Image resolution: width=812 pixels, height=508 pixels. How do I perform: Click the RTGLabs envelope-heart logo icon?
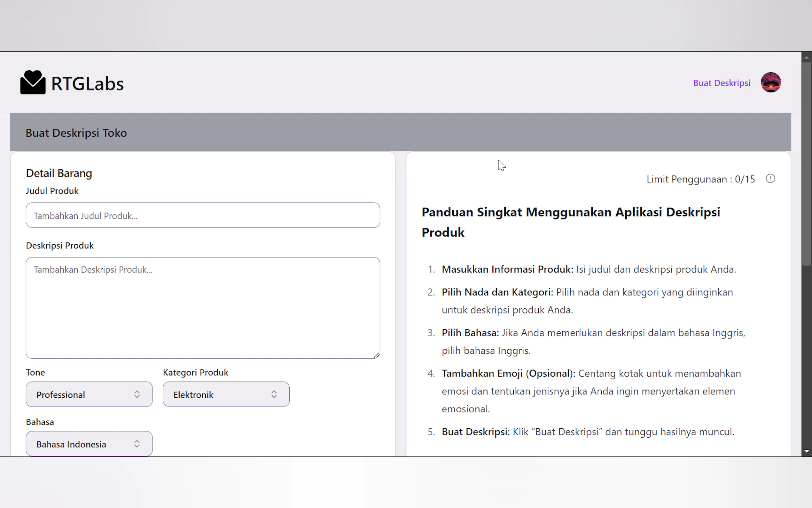33,83
